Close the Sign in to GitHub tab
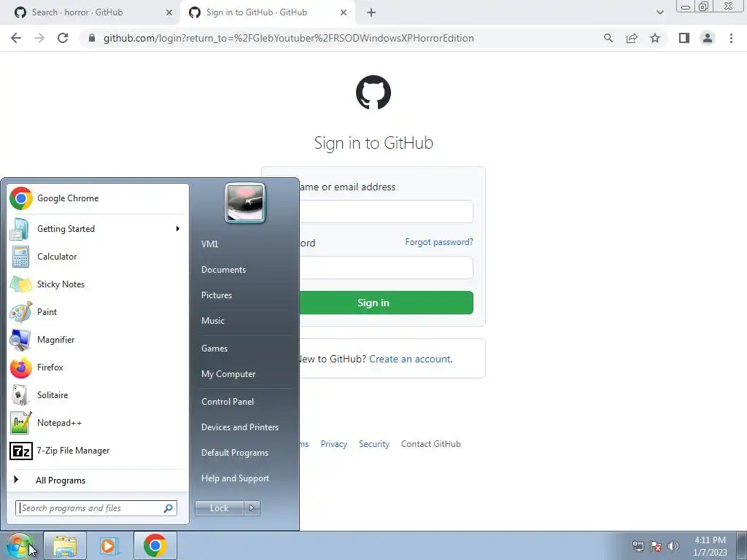747x560 pixels. coord(344,12)
